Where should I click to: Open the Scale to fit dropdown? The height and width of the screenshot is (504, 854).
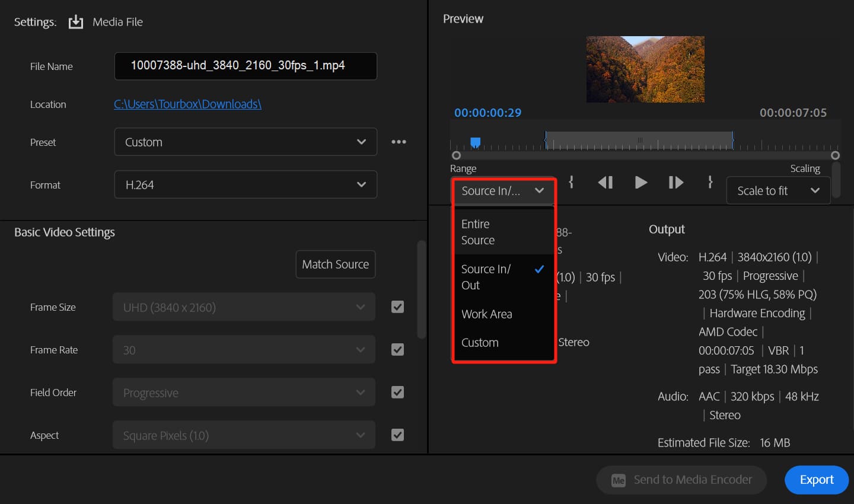(778, 191)
